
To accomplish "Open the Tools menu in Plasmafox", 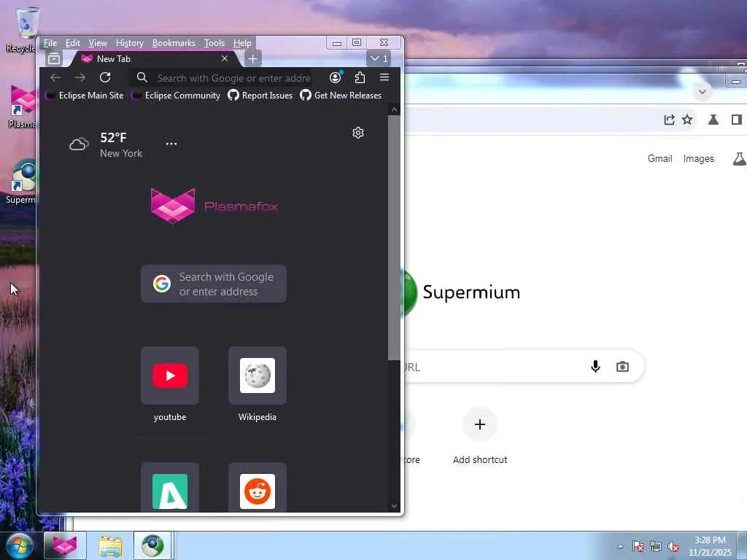I will coord(214,43).
